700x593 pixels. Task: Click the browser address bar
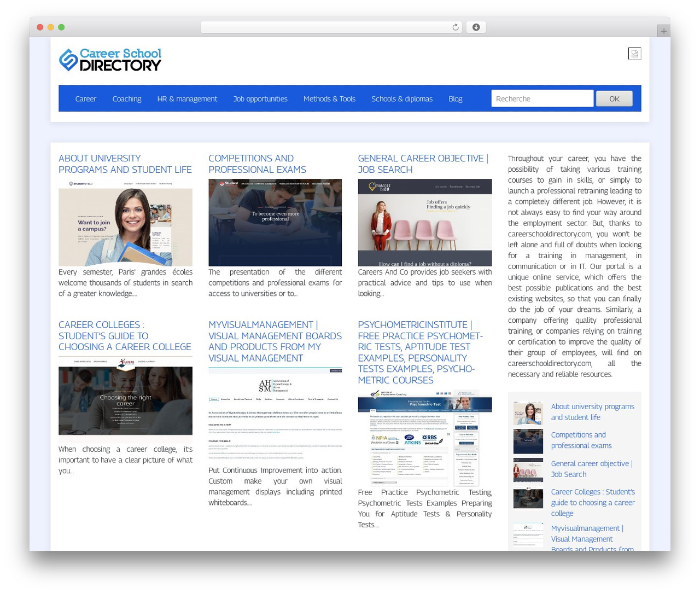point(331,27)
